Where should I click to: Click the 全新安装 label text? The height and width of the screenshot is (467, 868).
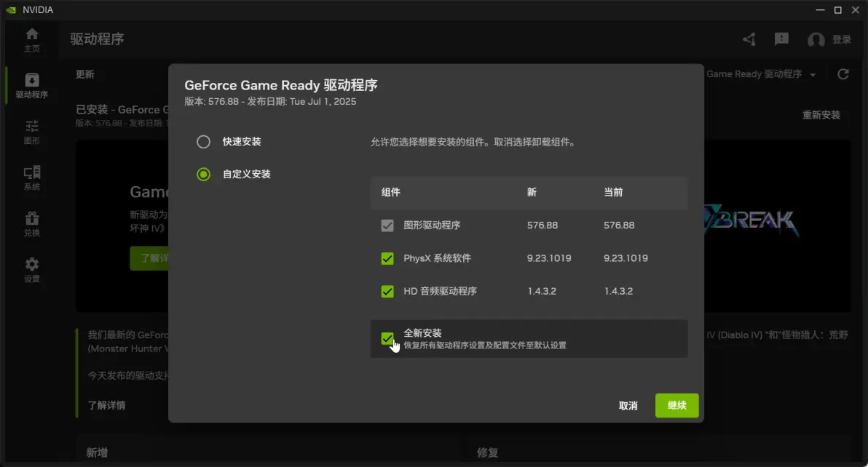click(x=422, y=333)
